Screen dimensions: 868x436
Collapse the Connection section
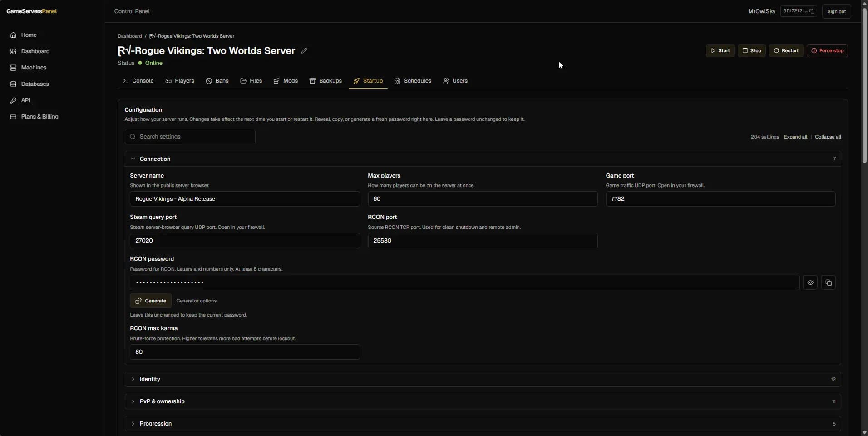pos(483,159)
